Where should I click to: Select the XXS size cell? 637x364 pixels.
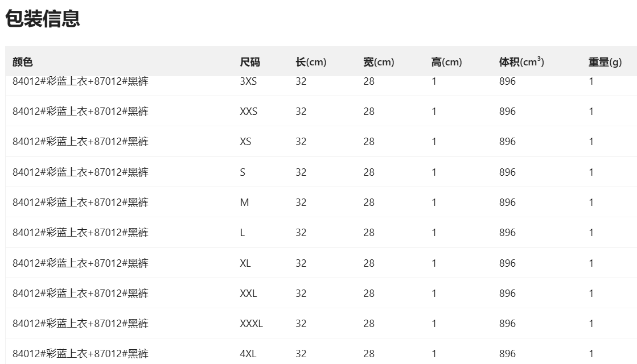[x=249, y=111]
